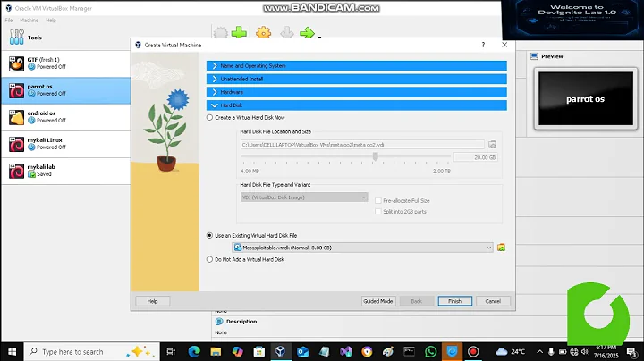Screen dimensions: 644x361
Task: Click the system tray microphone icon
Action: tap(551, 351)
